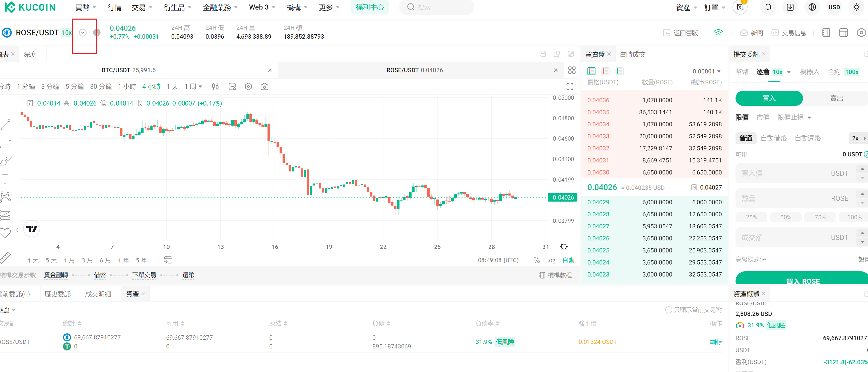Image resolution: width=868 pixels, height=372 pixels.
Task: Select the ruler measure tool
Action: click(5, 257)
